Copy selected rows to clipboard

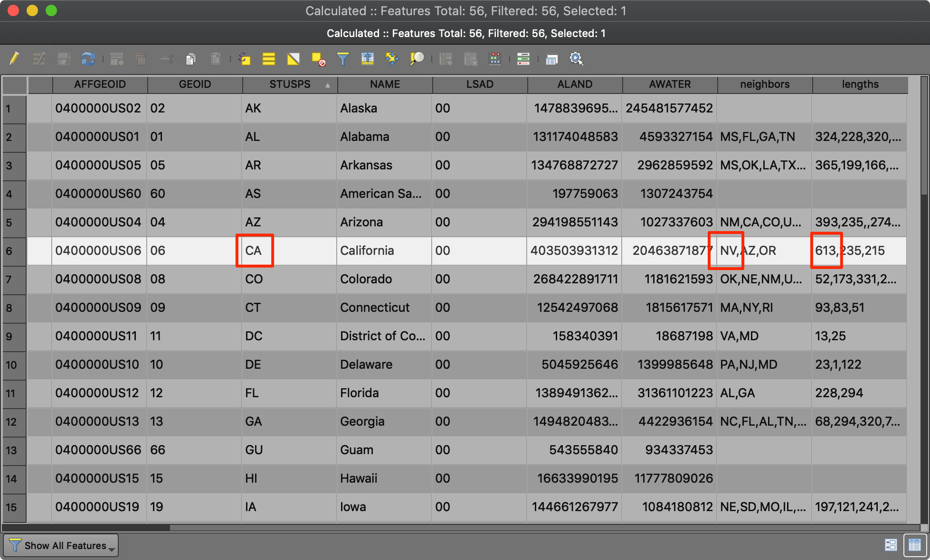(x=191, y=59)
